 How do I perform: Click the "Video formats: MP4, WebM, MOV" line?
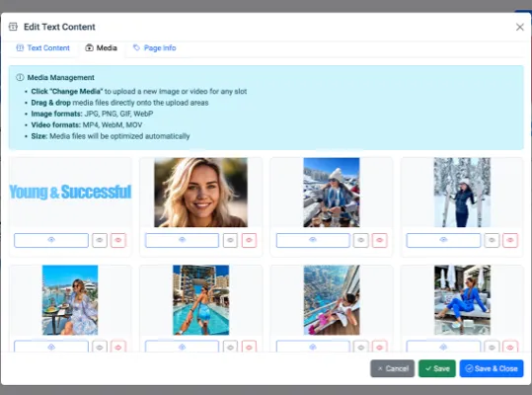87,124
